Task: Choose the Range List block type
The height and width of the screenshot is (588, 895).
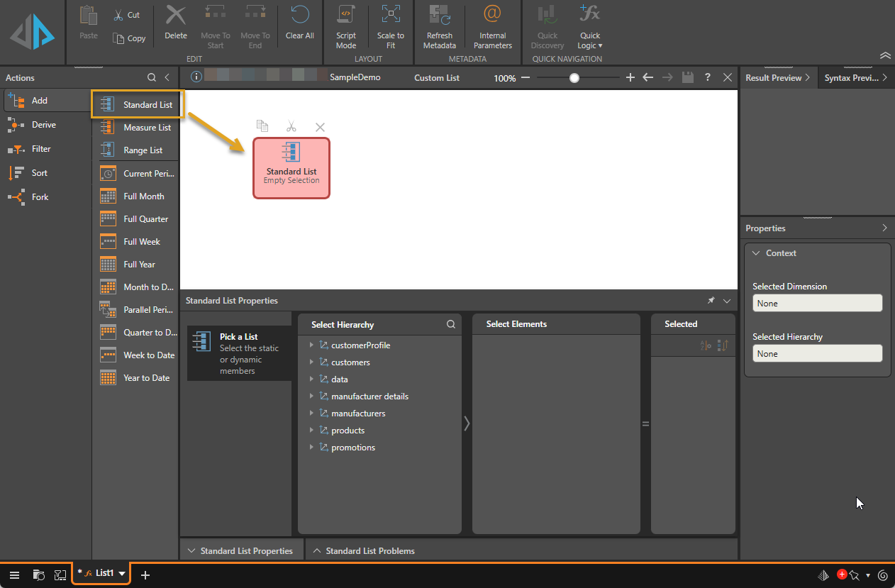Action: 137,150
